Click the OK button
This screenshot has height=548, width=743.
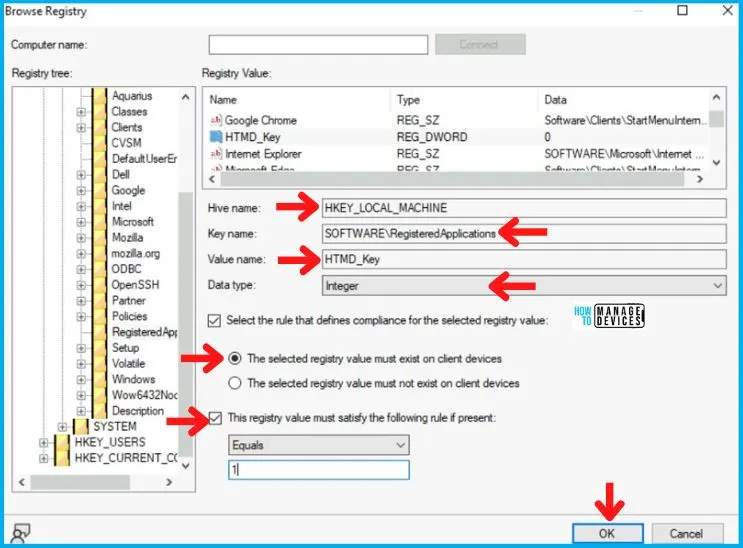click(607, 534)
